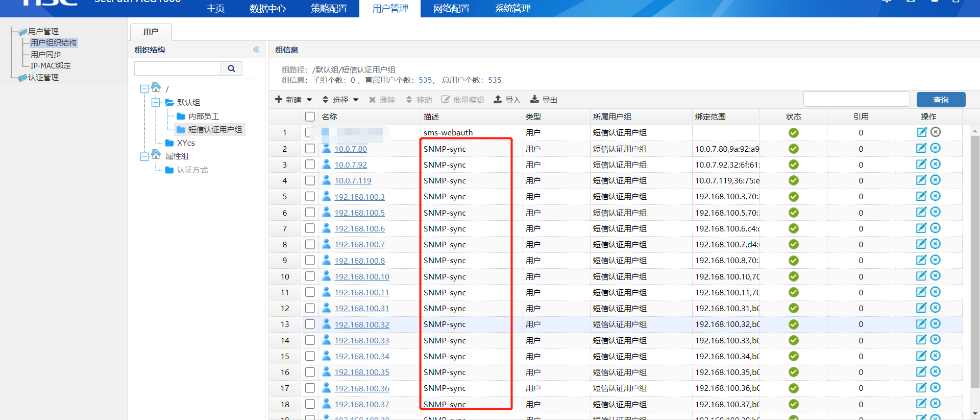Image resolution: width=980 pixels, height=420 pixels.
Task: Edit user 192.168.100.8 with the pencil icon
Action: pos(921,260)
